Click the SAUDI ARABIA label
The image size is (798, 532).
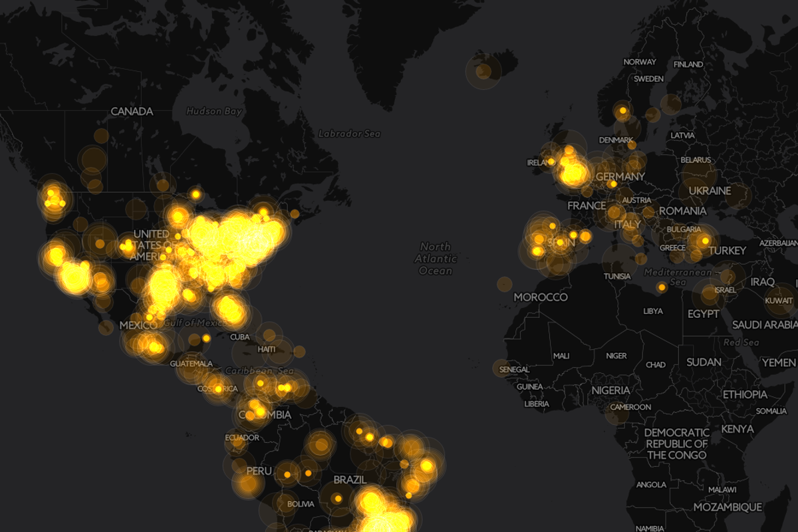click(764, 325)
